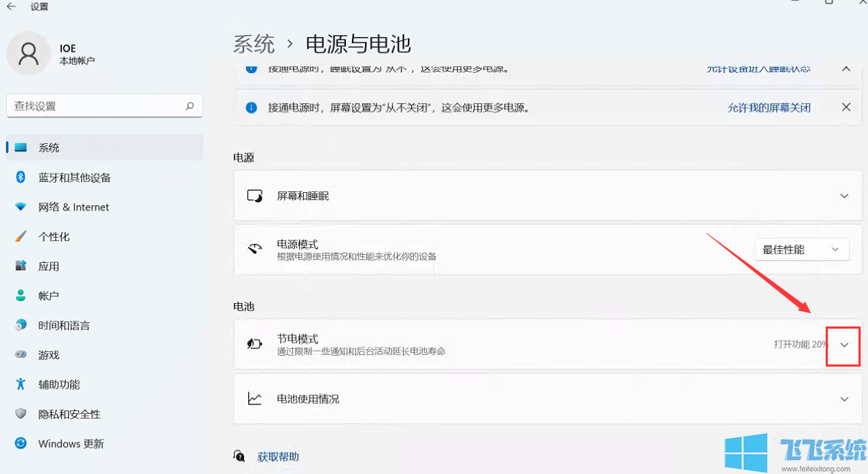Open the Network & Internet globe icon

(x=22, y=207)
